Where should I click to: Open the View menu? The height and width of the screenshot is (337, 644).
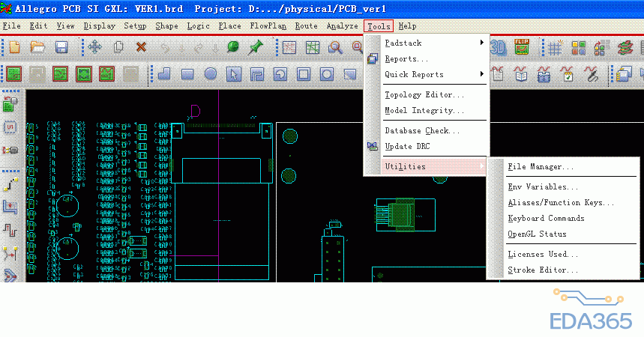click(66, 26)
